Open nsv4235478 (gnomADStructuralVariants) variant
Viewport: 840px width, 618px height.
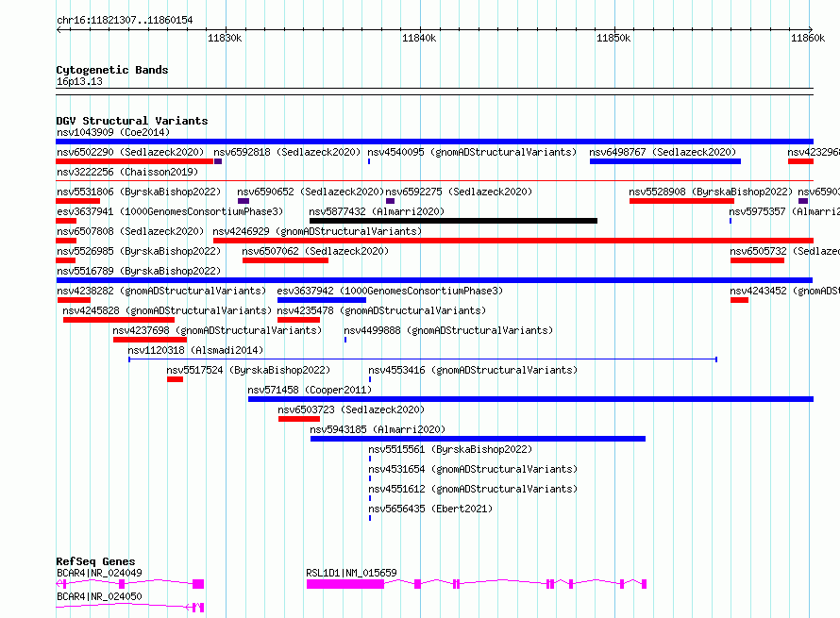pyautogui.click(x=381, y=310)
